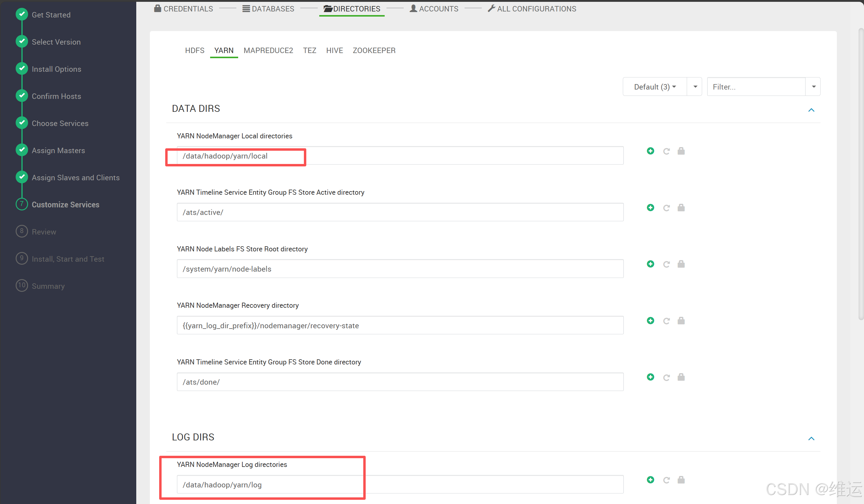Screen dimensions: 864x504
Task: Click green plus icon for NodeManager Log directories
Action: pos(650,480)
